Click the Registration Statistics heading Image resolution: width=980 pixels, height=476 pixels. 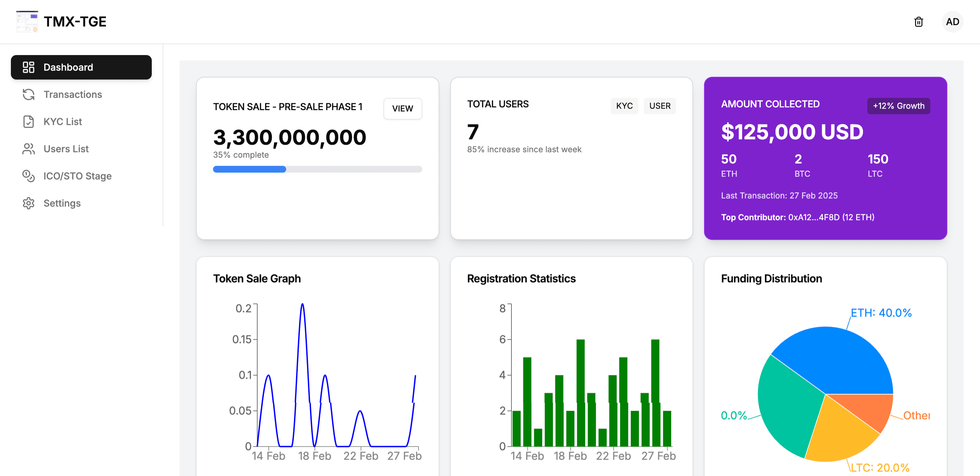tap(521, 279)
